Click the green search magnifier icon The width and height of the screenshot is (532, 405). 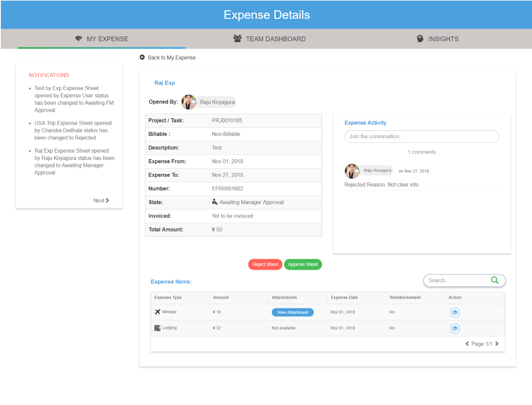pyautogui.click(x=494, y=280)
